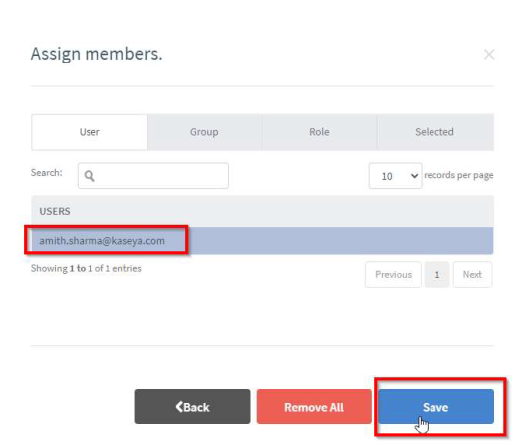The width and height of the screenshot is (515, 445).
Task: Click the Remove All button
Action: coord(314,407)
